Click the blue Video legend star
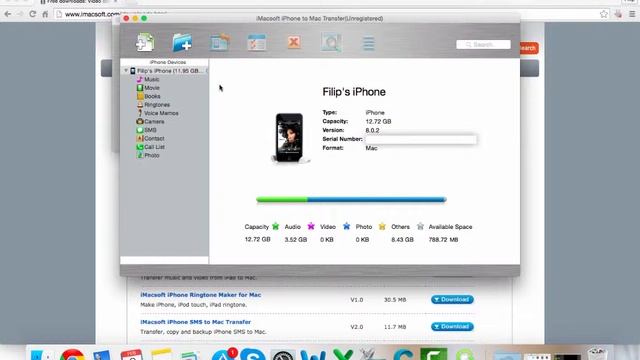640x360 pixels. click(x=347, y=226)
